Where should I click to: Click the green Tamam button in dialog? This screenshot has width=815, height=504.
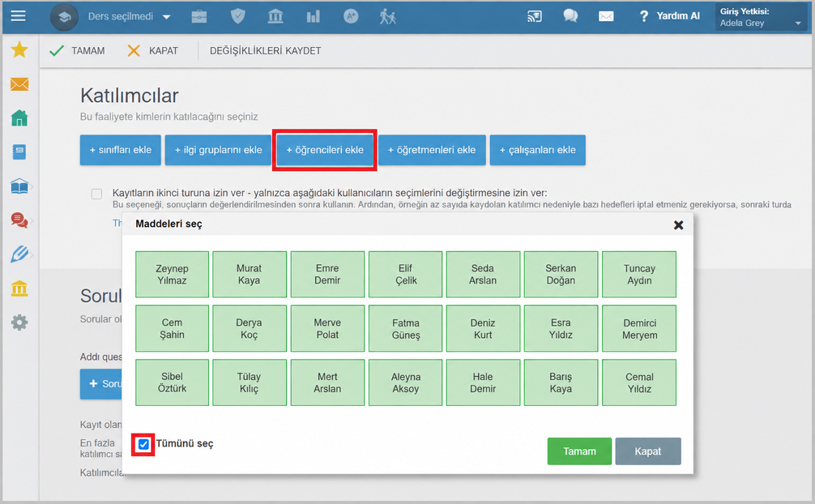[x=579, y=451]
